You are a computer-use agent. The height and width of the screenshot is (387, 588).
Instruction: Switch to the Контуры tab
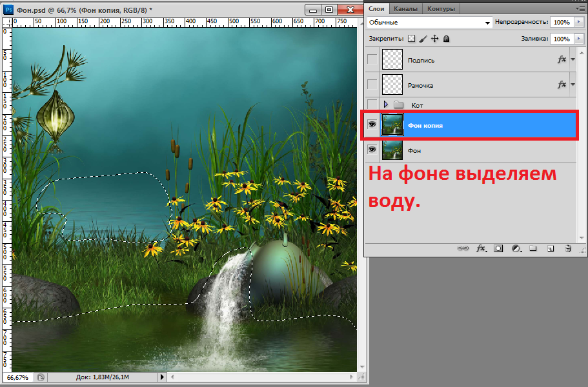coord(441,8)
